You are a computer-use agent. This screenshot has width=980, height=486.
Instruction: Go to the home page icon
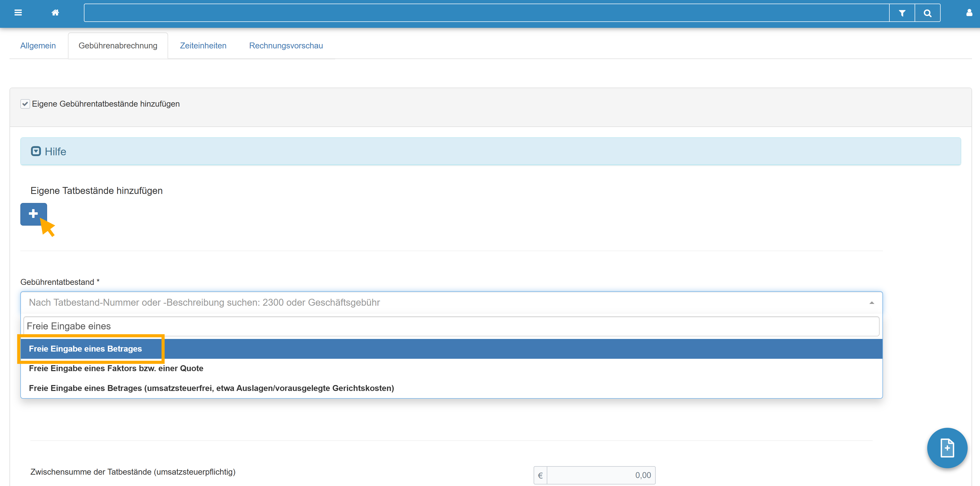tap(55, 13)
